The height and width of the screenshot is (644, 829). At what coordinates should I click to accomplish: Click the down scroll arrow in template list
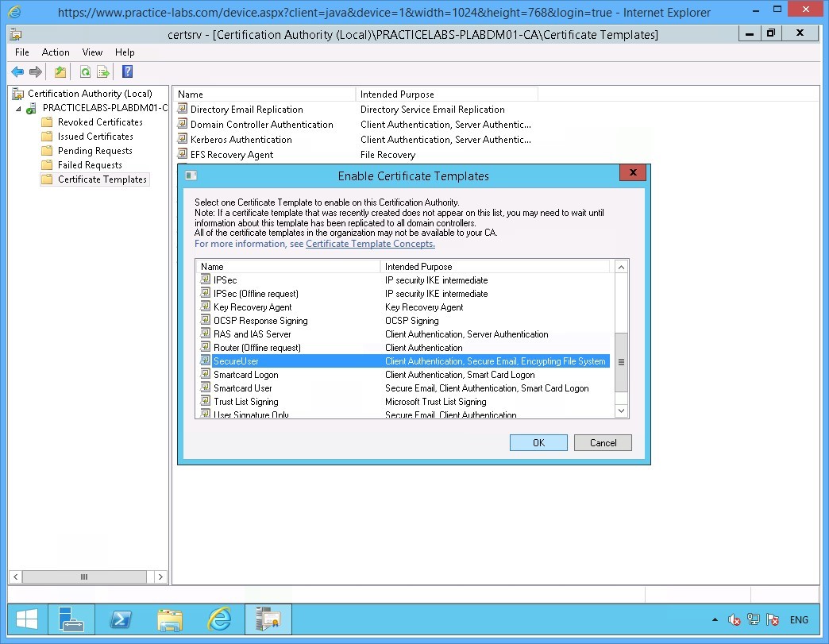[x=622, y=411]
